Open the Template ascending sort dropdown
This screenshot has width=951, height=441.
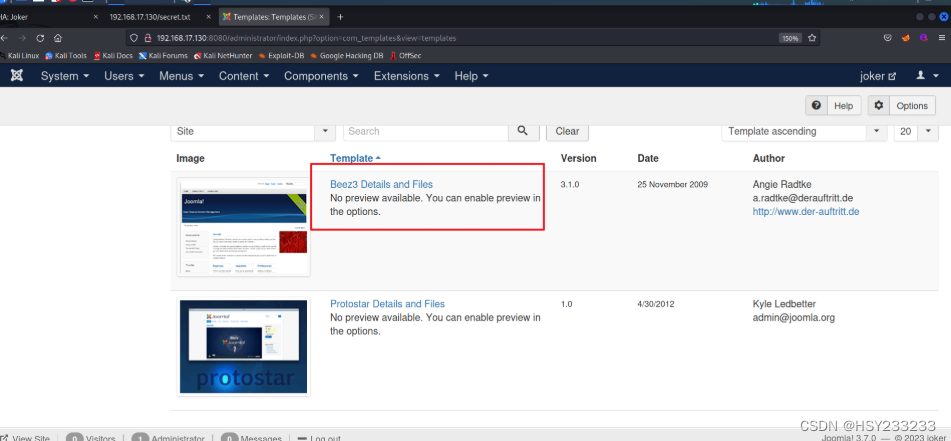coord(803,131)
